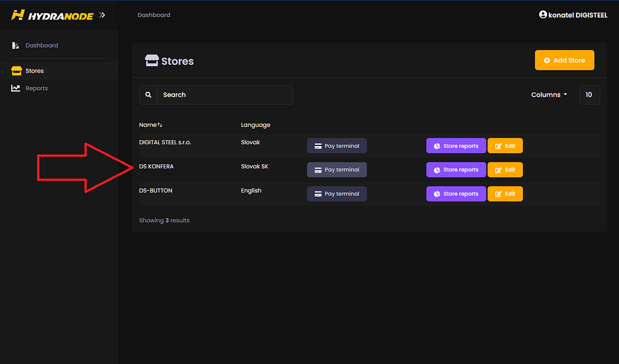Click the Dashboard breadcrumb at top
The height and width of the screenshot is (364, 619).
point(154,15)
